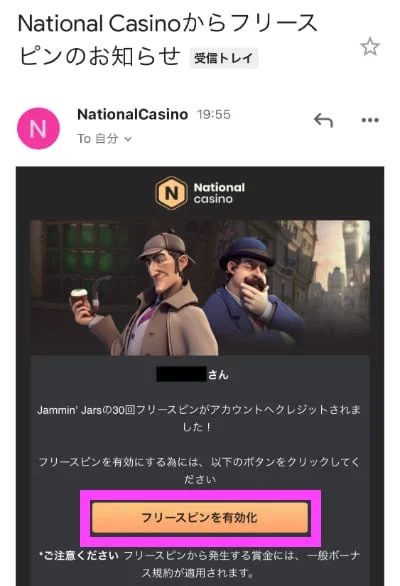Star this National Casino email
Image resolution: width=400 pixels, height=586 pixels.
(x=370, y=47)
